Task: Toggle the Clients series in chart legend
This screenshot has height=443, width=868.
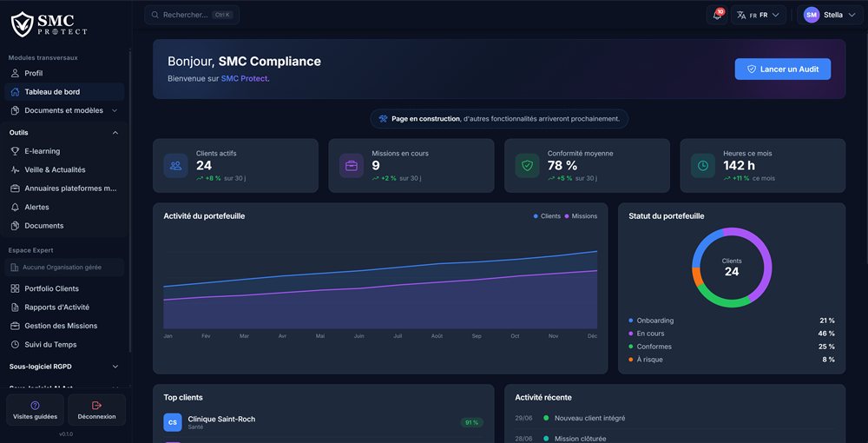Action: (x=547, y=216)
